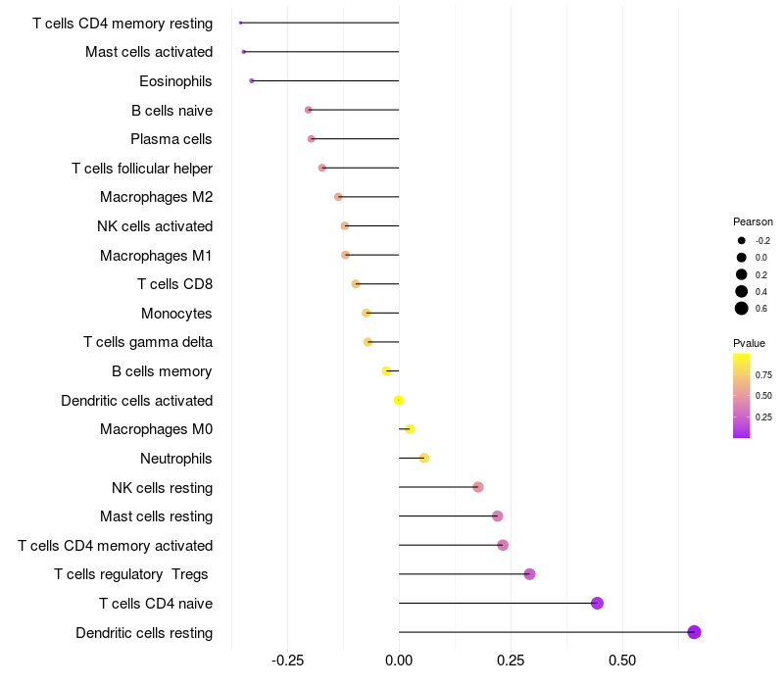Select the Macrophages M2 axis label

[x=156, y=197]
